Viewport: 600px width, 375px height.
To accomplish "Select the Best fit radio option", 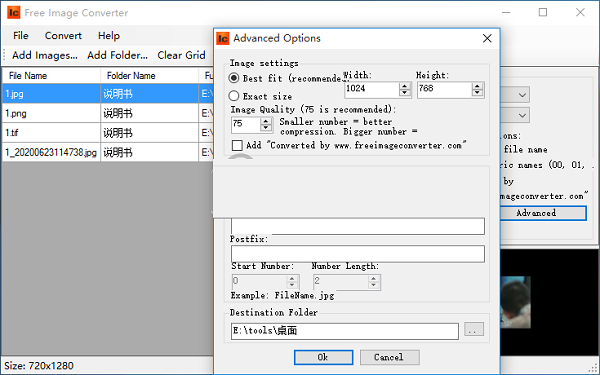I will tap(234, 78).
